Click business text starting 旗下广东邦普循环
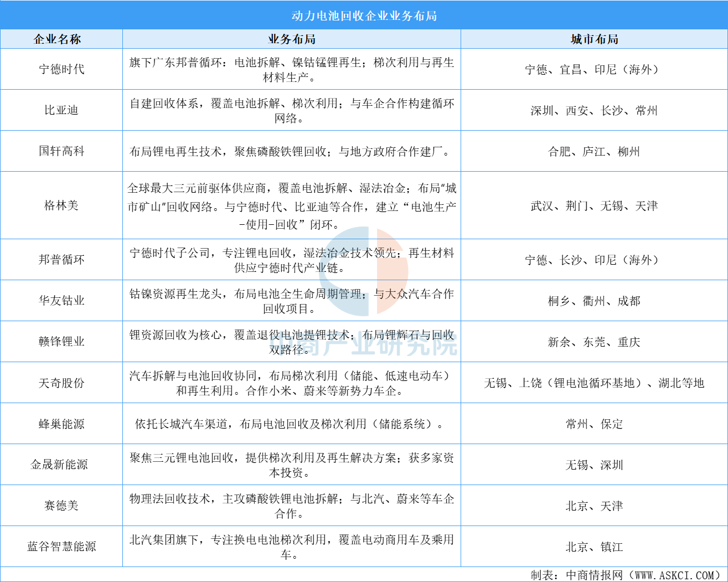Viewport: 728px width, 582px height. (x=292, y=70)
